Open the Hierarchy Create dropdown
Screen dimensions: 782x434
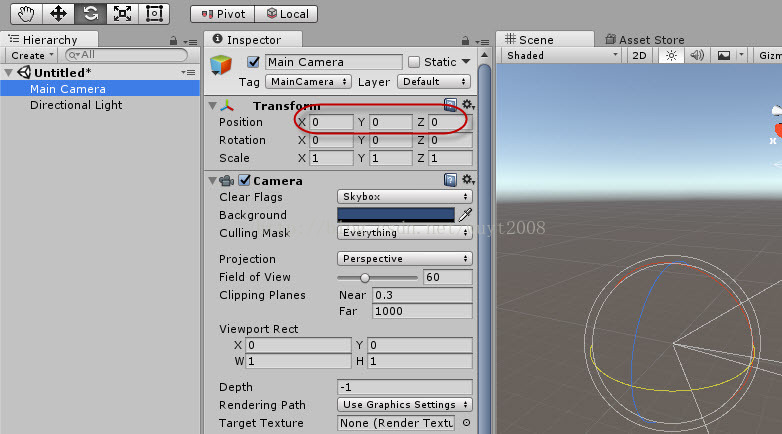coord(32,55)
